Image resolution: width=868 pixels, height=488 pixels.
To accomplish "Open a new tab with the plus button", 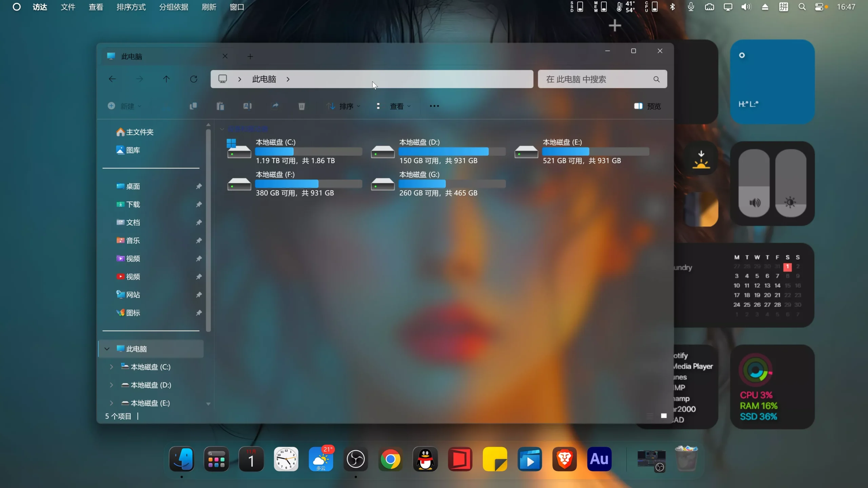I will click(250, 56).
